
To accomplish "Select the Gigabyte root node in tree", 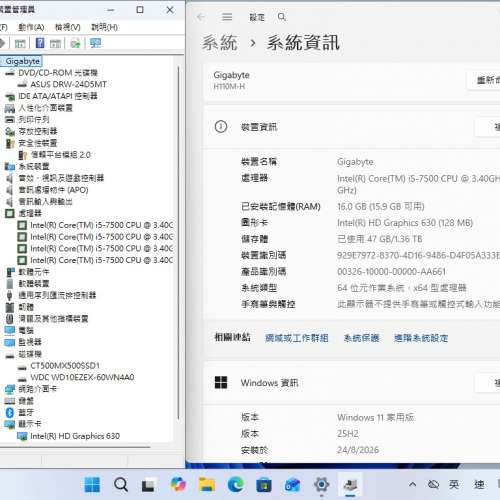I will tap(23, 61).
